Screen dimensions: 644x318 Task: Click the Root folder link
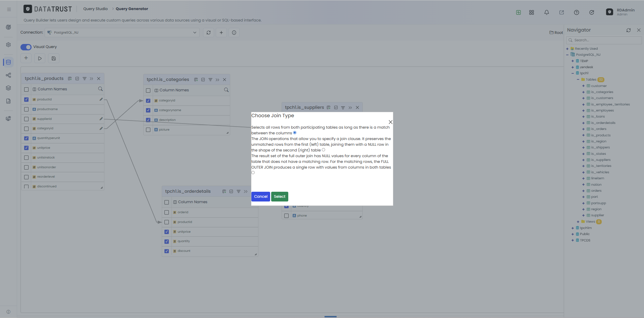tap(556, 33)
